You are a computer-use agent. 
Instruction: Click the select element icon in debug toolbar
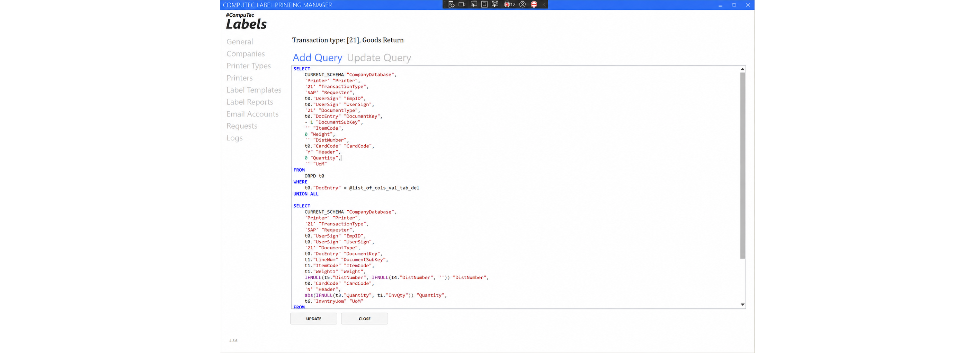[x=474, y=5]
